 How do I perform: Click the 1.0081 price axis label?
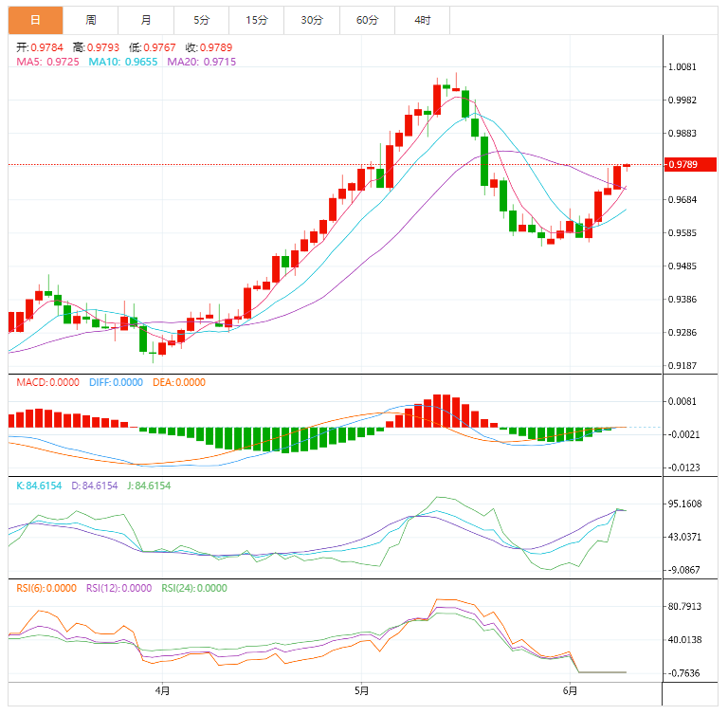(682, 67)
